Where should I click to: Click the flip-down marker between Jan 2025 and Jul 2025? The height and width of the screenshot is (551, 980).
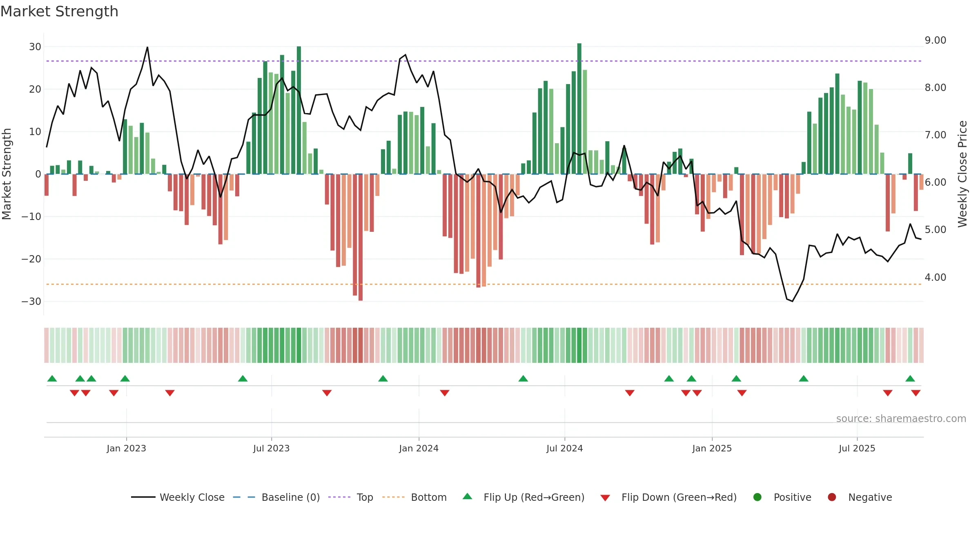[742, 393]
